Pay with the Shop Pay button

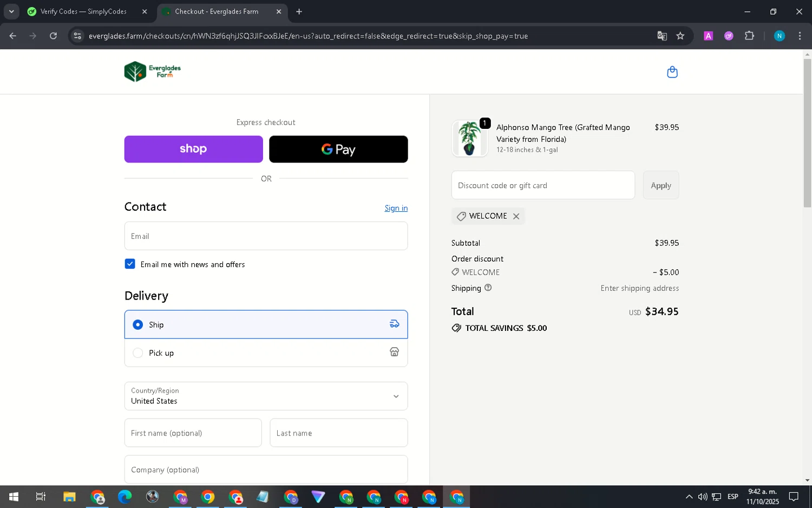click(x=193, y=149)
